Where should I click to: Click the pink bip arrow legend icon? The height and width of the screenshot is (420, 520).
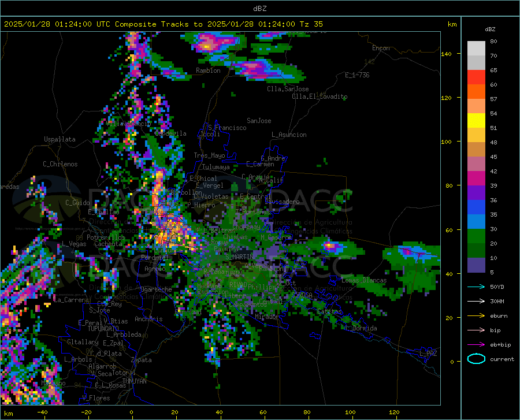pyautogui.click(x=476, y=330)
